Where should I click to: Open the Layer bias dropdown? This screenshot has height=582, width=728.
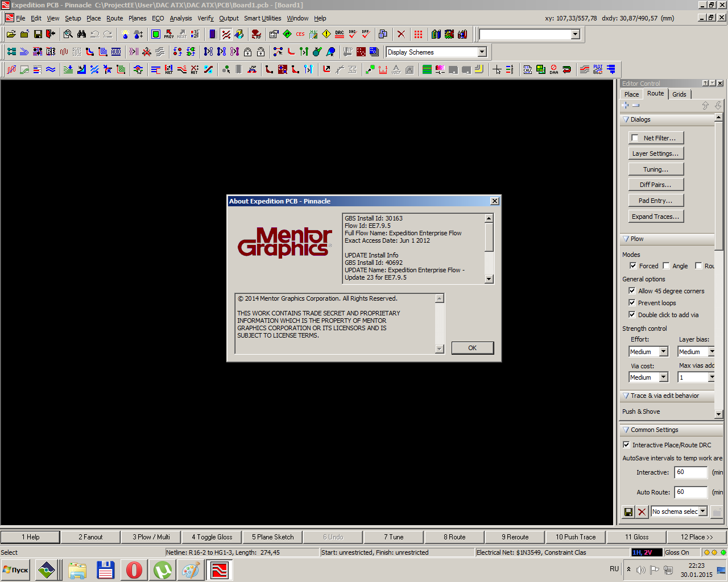click(711, 352)
